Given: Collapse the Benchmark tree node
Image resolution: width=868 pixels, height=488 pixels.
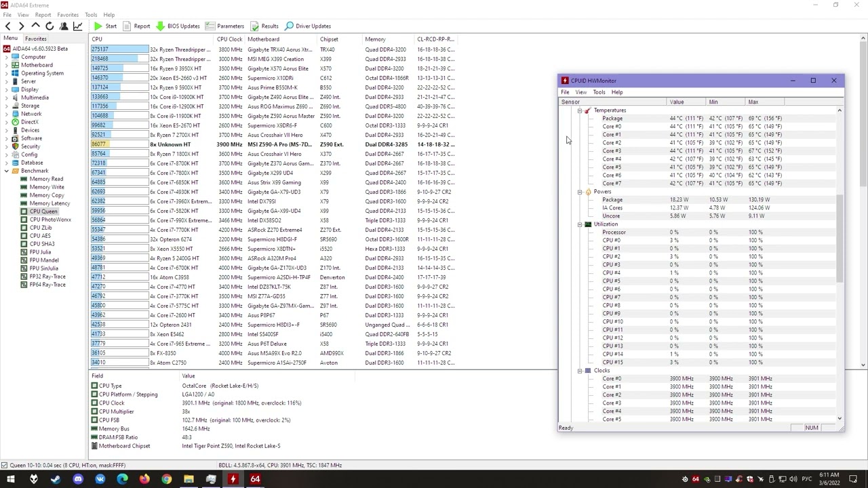Looking at the screenshot, I should 7,171.
